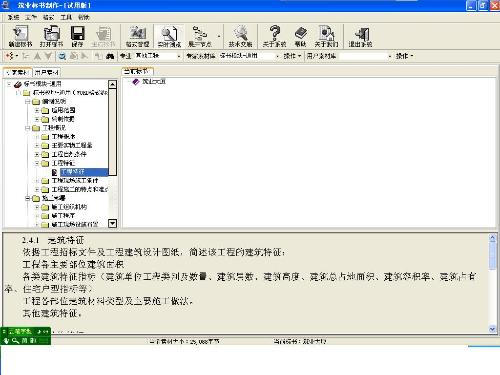Click the content panel scroll down arrow
Screen dimensions: 500x375
[x=492, y=329]
